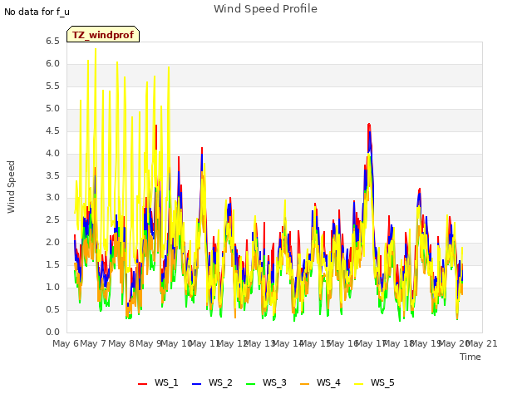Click the 0.5 y-axis tick label
532x399 pixels.
click(52, 309)
